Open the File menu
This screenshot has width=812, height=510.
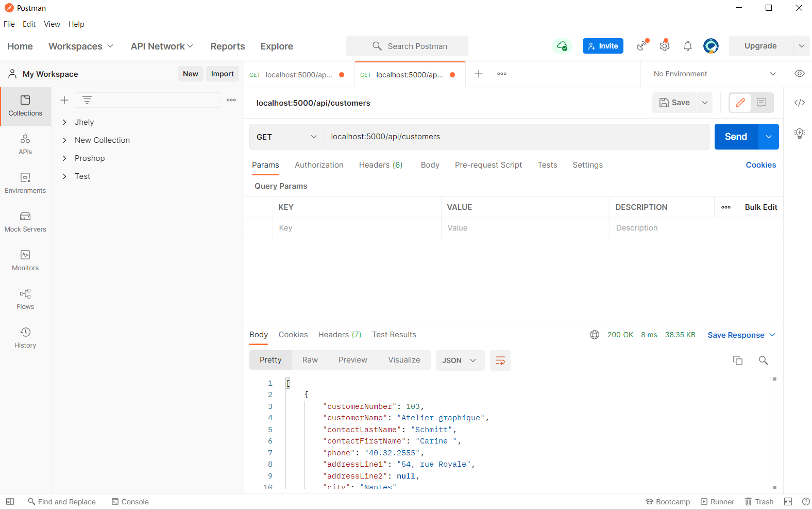pyautogui.click(x=9, y=24)
